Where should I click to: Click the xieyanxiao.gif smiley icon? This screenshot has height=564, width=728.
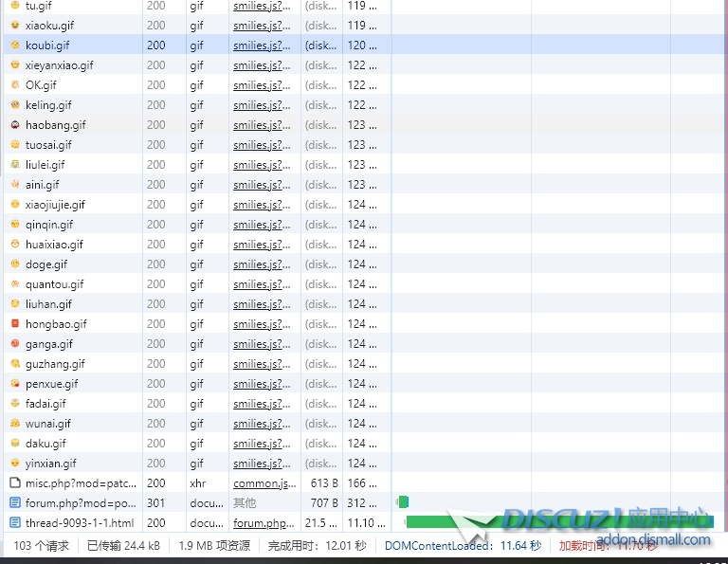coord(15,65)
